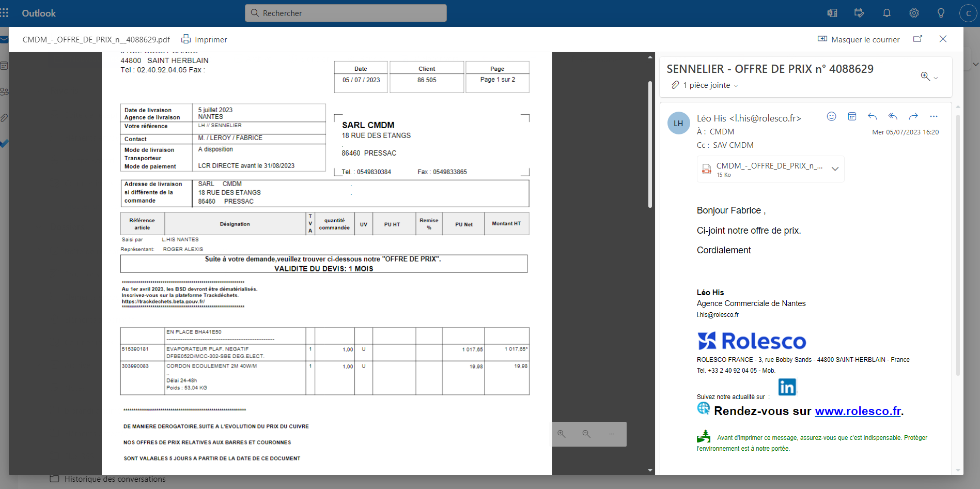This screenshot has width=980, height=489.
Task: Click the trackdechets.beta.gouv.fr URL in the PDF
Action: coord(163,301)
